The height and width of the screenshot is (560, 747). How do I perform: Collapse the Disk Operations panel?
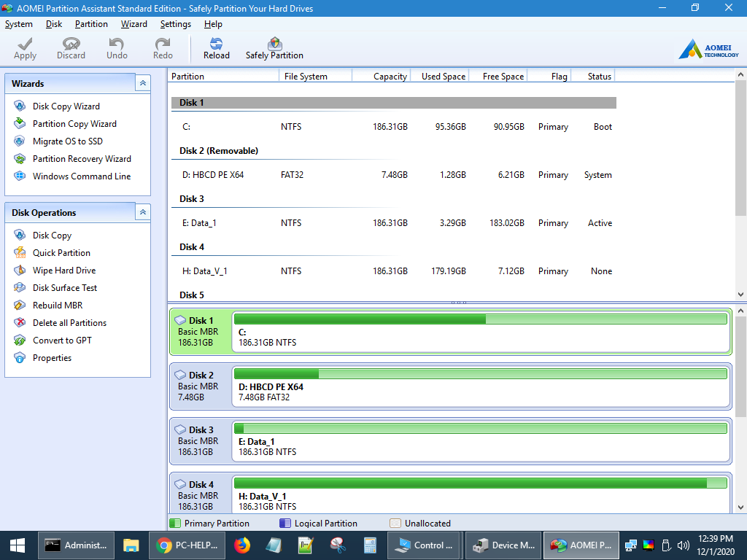(143, 212)
